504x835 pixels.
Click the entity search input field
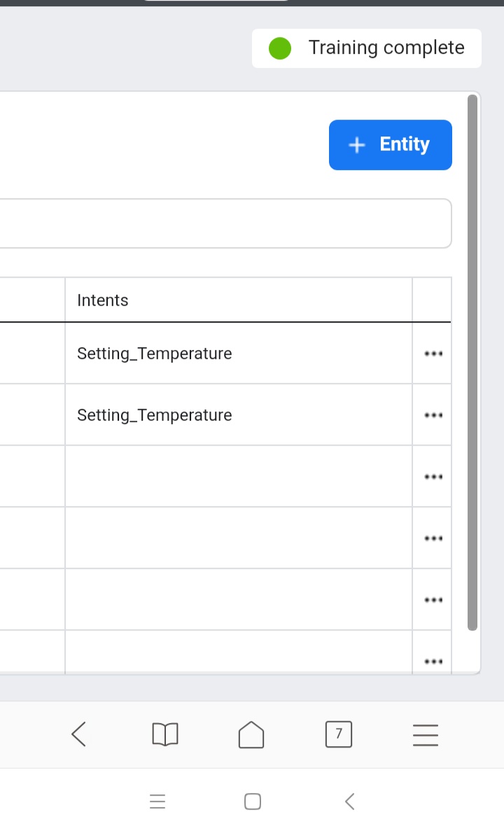point(224,223)
